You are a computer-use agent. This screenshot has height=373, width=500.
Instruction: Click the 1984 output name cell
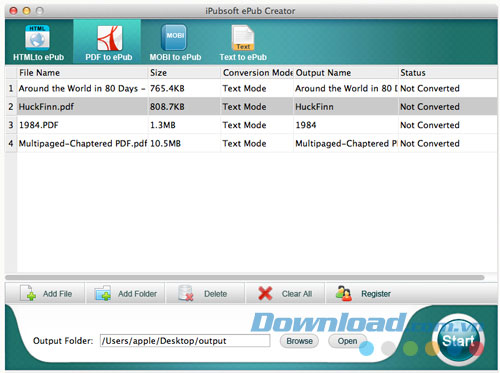[x=306, y=125]
